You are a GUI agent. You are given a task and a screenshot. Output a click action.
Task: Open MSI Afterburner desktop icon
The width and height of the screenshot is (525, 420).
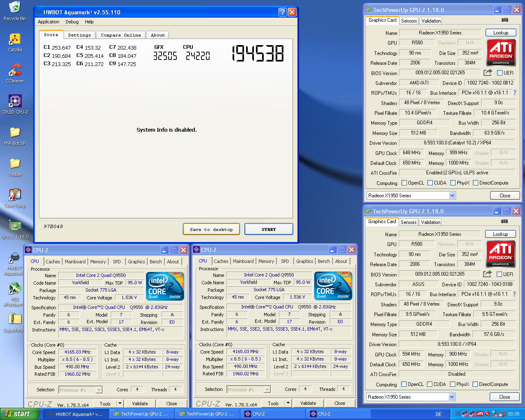coord(15,294)
